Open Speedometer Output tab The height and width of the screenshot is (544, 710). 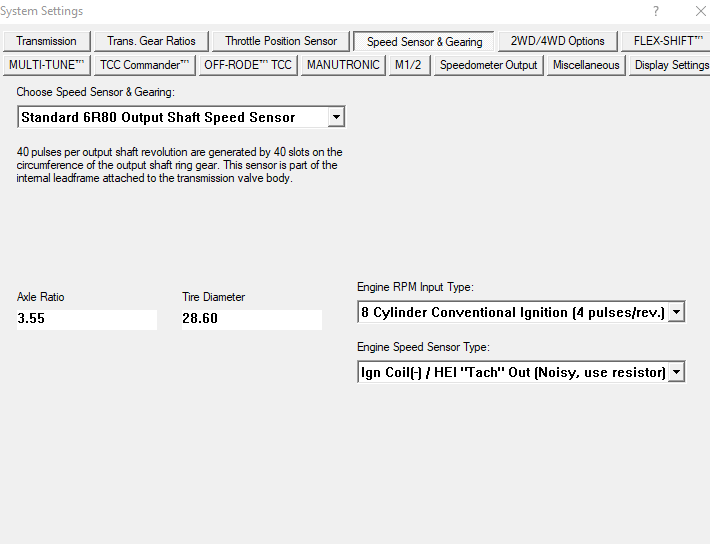488,65
